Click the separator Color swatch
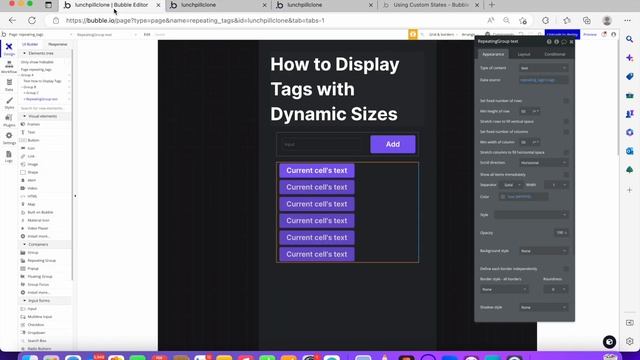This screenshot has width=640, height=360. tap(503, 197)
